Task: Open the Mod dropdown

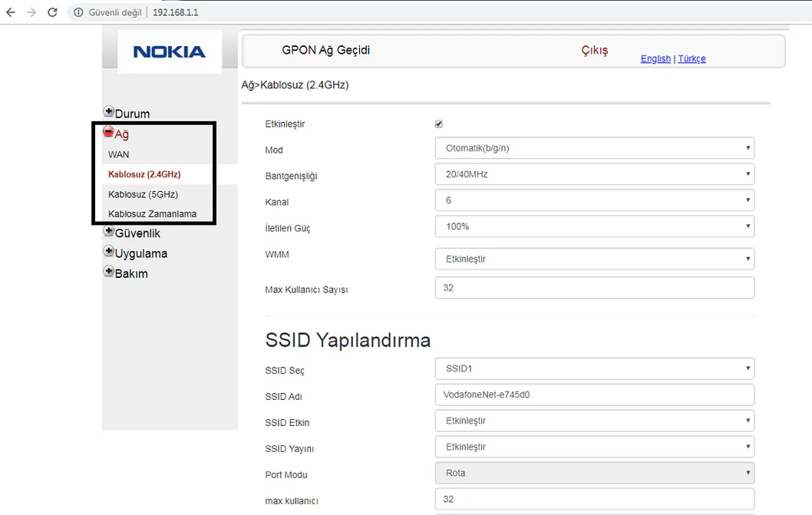Action: 593,147
